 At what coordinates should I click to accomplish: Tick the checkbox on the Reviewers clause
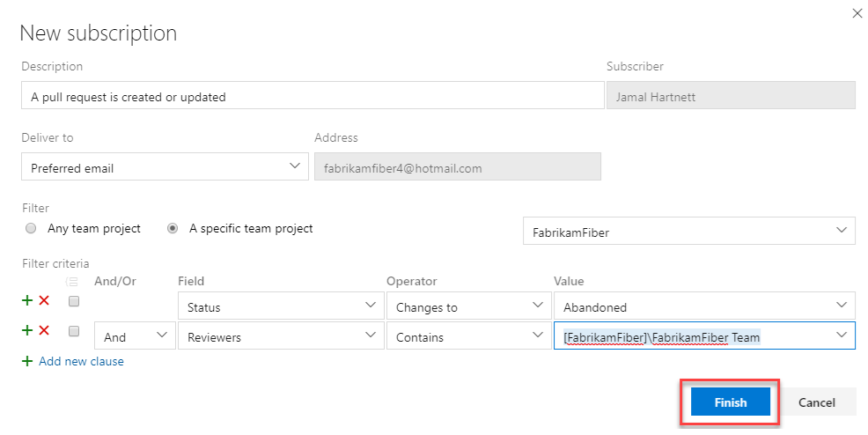74,331
